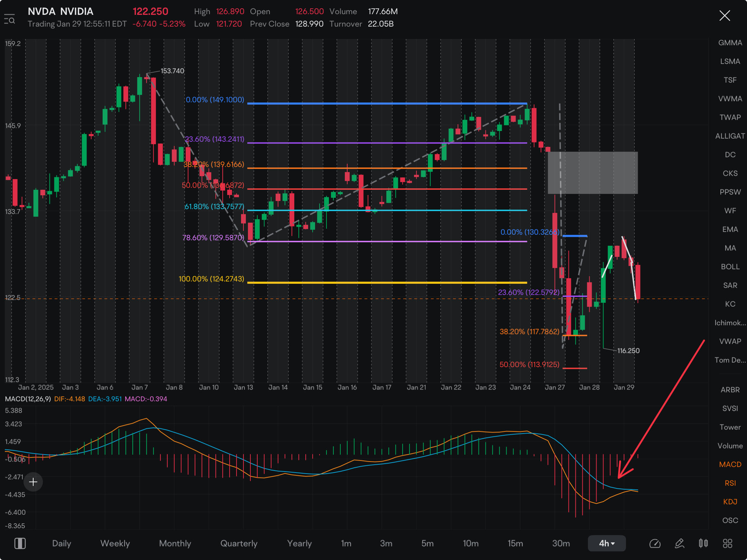The image size is (747, 560).
Task: Enable the VWMA indicator
Action: coord(730,99)
